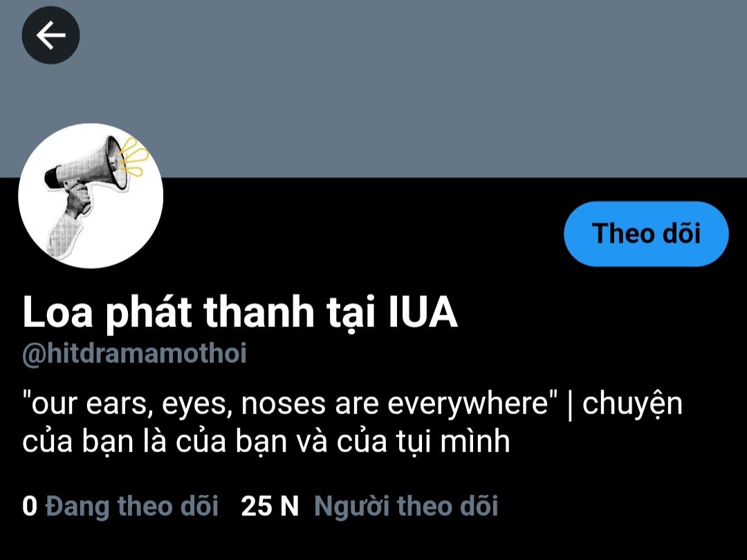Image resolution: width=747 pixels, height=560 pixels.
Task: Click the 0 following count
Action: [x=30, y=505]
